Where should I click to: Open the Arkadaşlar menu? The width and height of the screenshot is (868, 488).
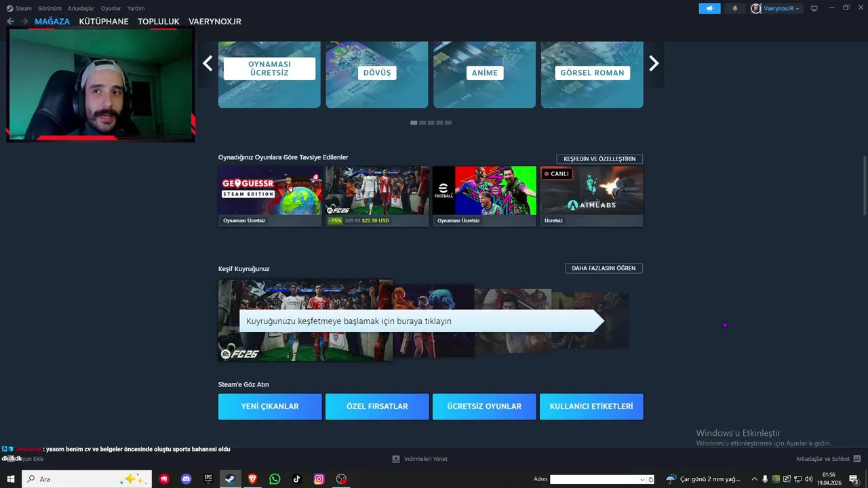point(81,8)
